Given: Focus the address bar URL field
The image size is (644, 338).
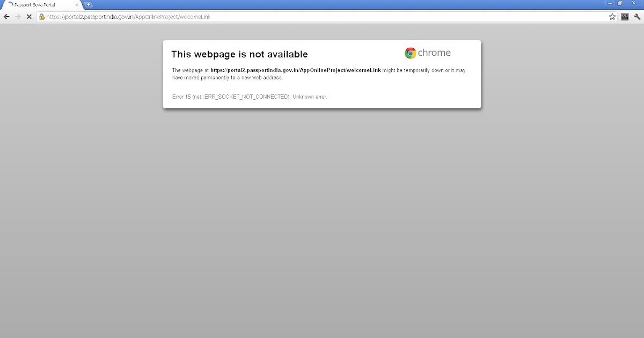Looking at the screenshot, I should [x=322, y=17].
